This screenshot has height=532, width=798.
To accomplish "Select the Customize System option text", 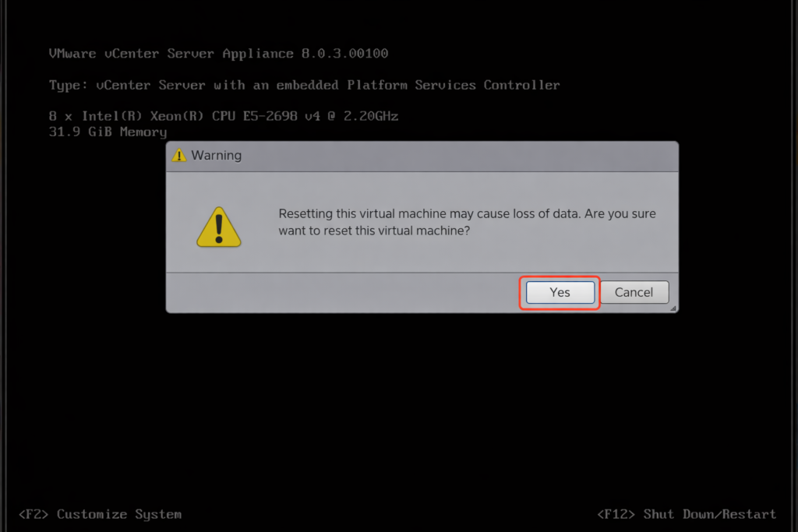I will click(x=119, y=514).
